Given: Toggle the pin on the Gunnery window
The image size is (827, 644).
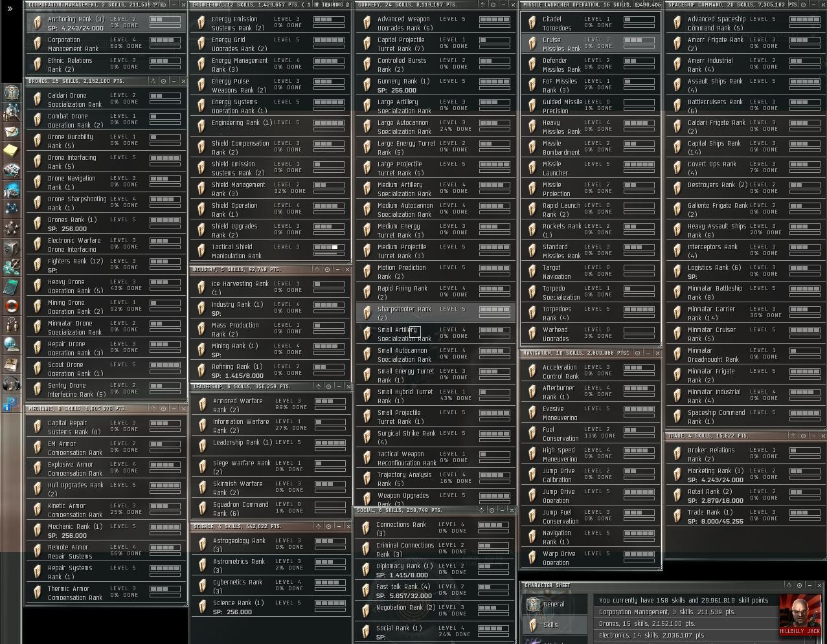Looking at the screenshot, I should (x=483, y=5).
